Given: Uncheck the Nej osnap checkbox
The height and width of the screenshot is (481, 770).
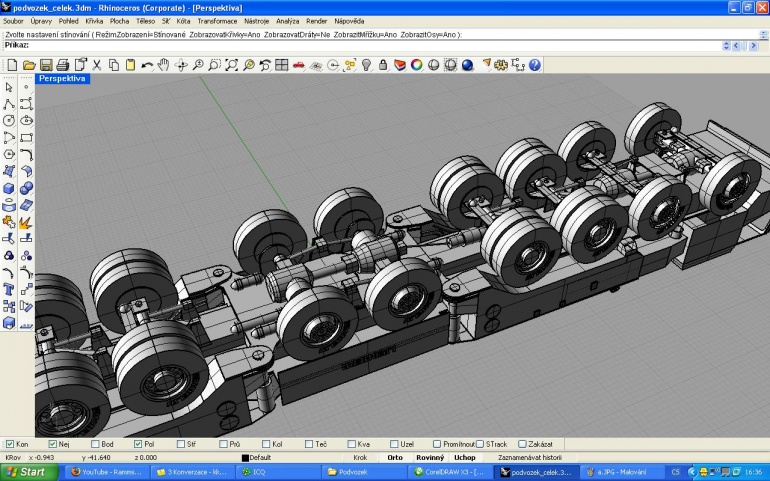Looking at the screenshot, I should tap(53, 444).
